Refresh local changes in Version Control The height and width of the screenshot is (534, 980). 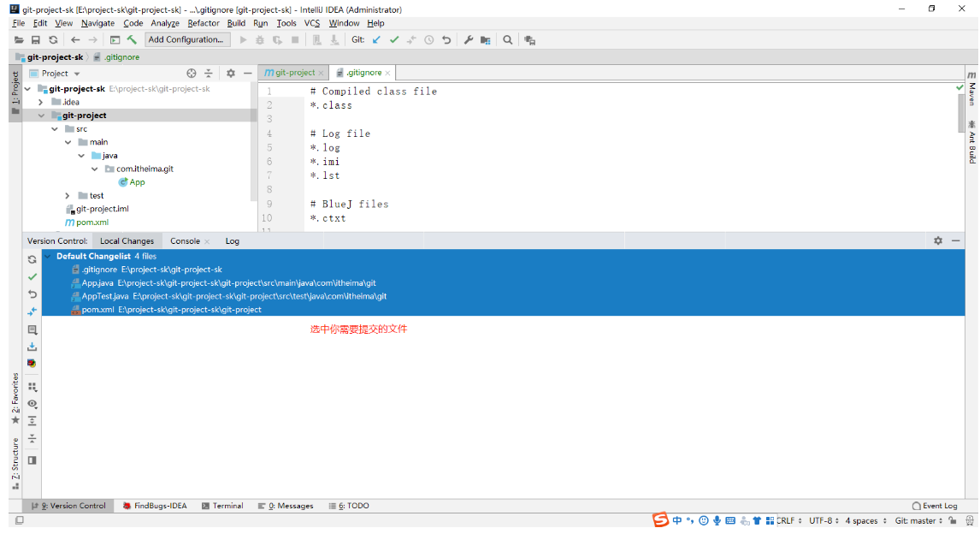pos(32,259)
